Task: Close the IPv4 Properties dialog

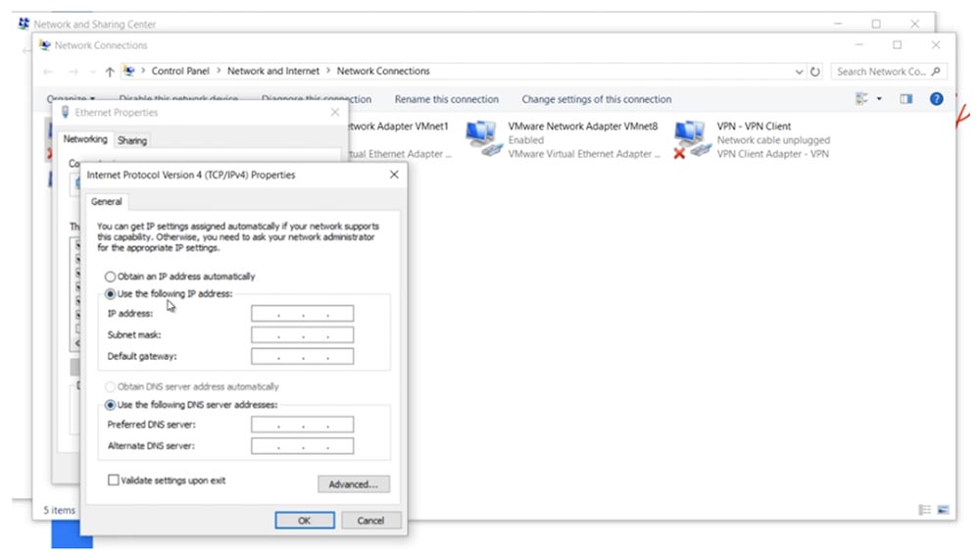Action: pos(394,175)
